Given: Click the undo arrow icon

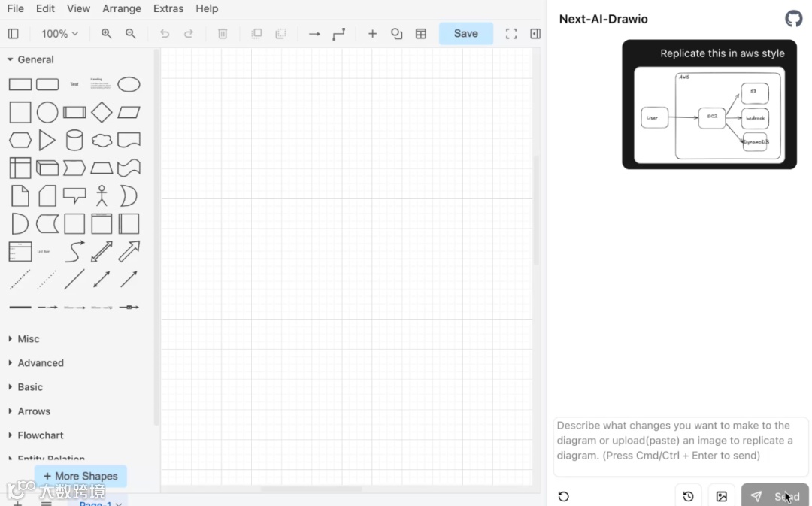Looking at the screenshot, I should (165, 34).
